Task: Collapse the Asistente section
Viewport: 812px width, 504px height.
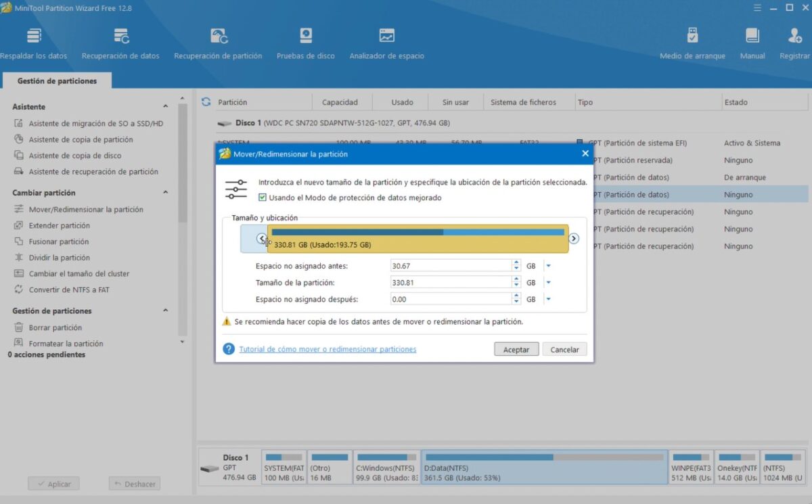Action: (x=166, y=107)
